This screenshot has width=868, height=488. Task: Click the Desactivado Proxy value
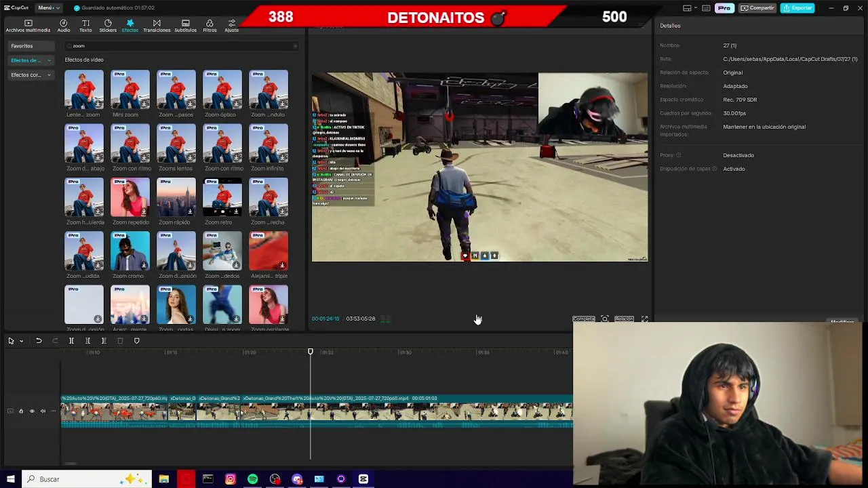738,155
